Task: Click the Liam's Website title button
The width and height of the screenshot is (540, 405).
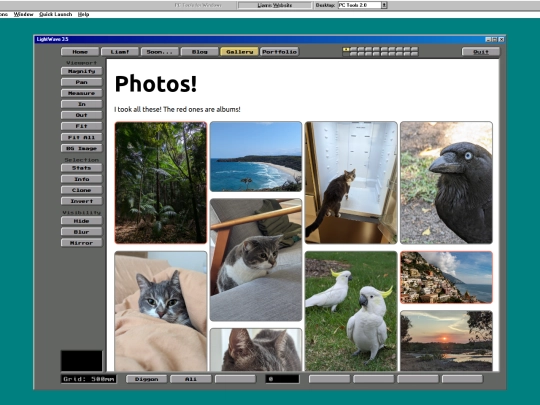Action: (x=274, y=5)
